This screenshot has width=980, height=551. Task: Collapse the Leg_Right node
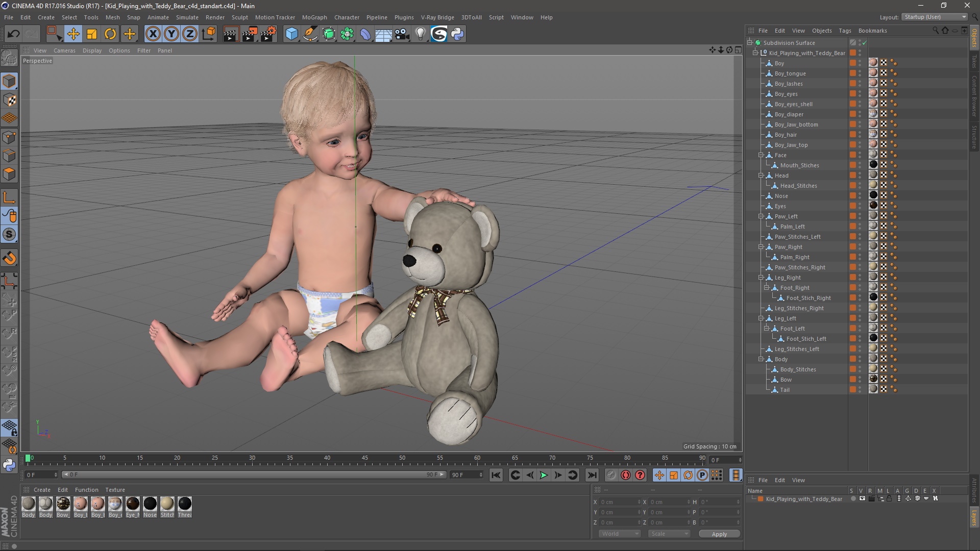761,278
